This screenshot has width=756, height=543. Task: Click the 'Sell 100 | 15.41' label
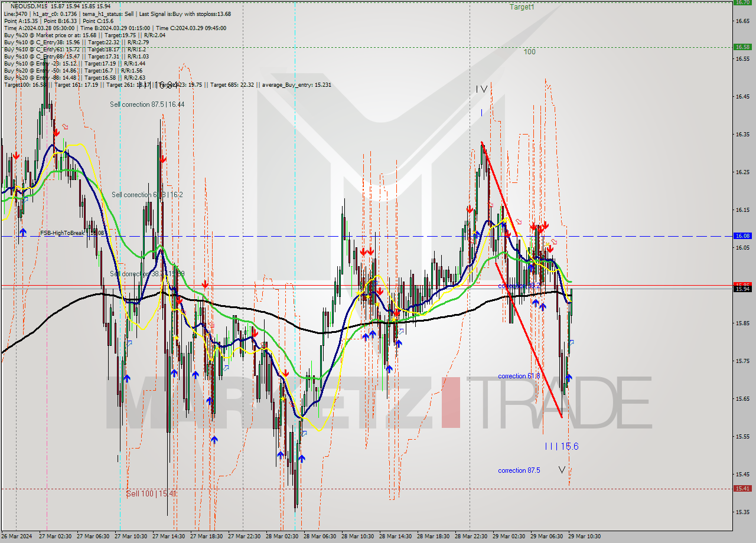click(x=151, y=493)
